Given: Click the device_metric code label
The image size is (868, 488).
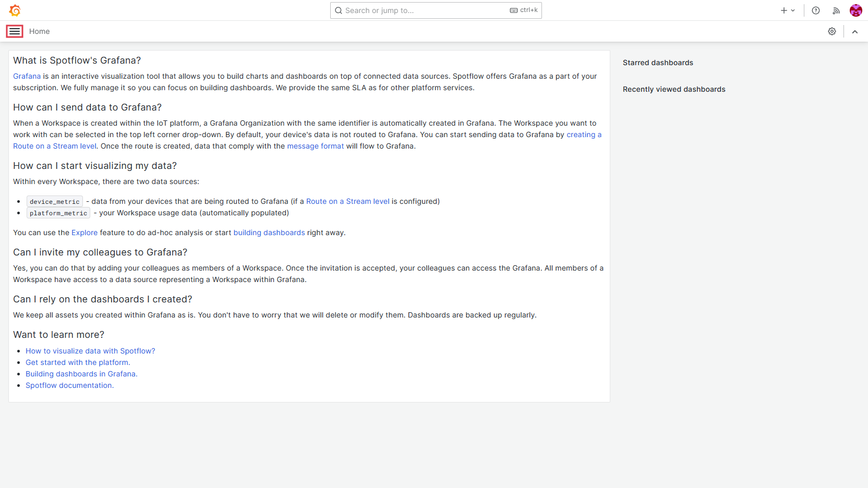Looking at the screenshot, I should pos(55,202).
